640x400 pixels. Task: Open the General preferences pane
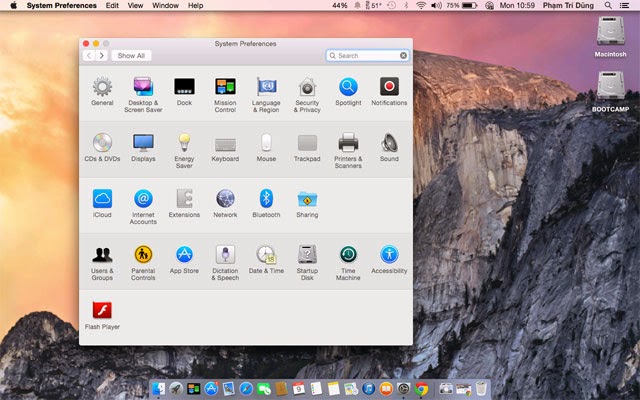coord(102,91)
